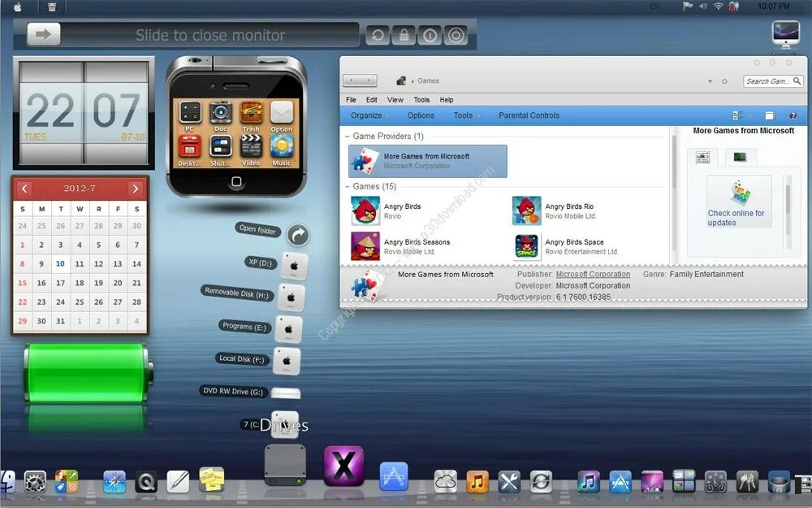
Task: Click the refresh icon beside the slide bar
Action: [x=378, y=35]
